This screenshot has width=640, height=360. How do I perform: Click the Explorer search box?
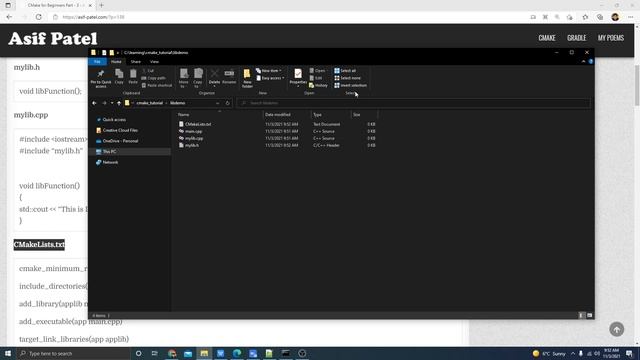point(414,103)
